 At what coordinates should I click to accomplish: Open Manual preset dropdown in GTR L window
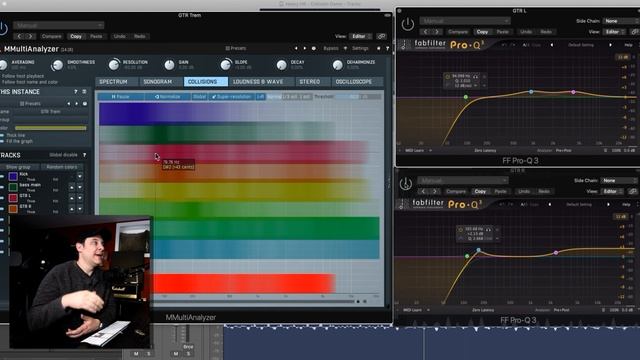(465, 21)
